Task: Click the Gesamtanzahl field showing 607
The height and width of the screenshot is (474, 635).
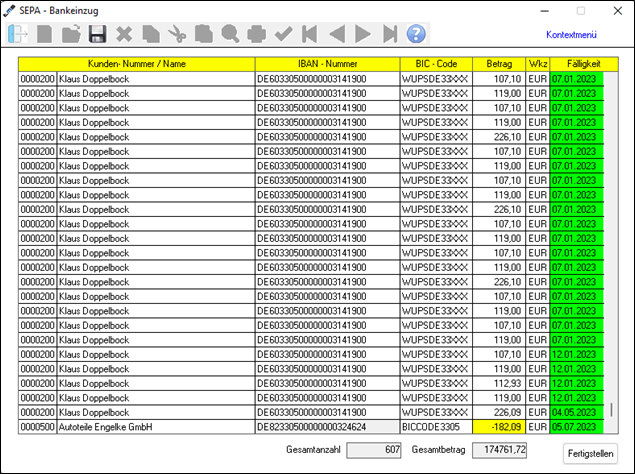Action: coord(374,450)
